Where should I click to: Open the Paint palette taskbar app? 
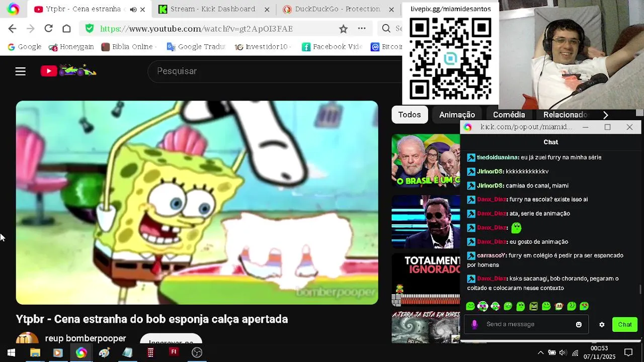point(104,352)
